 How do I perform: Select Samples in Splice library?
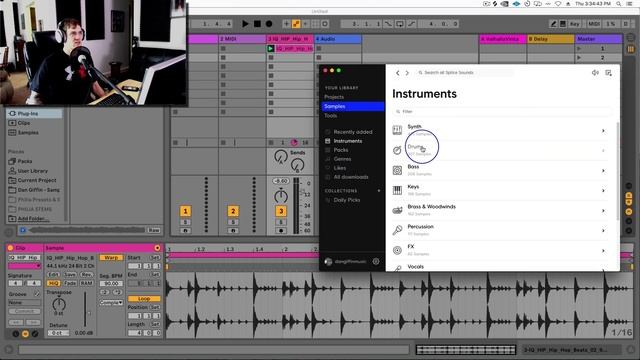[353, 106]
